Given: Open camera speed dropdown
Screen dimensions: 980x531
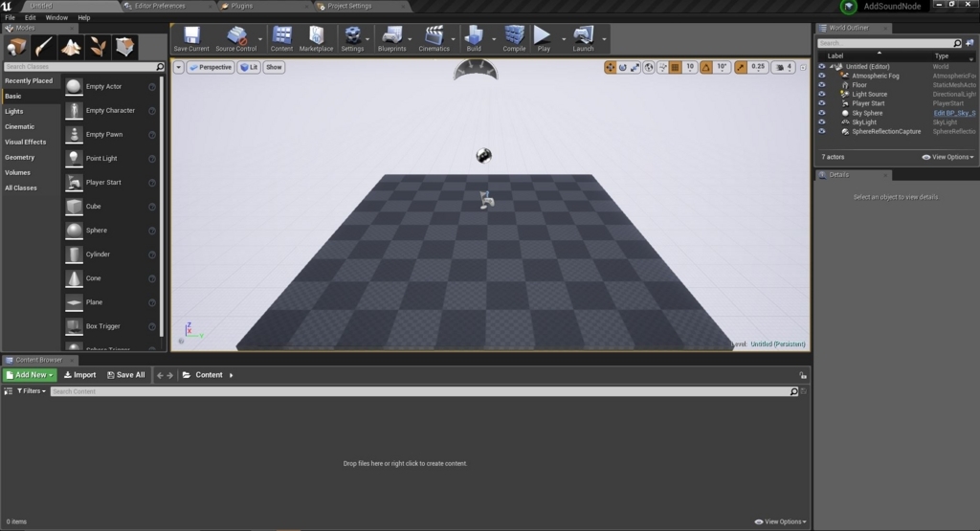Looking at the screenshot, I should [x=784, y=67].
